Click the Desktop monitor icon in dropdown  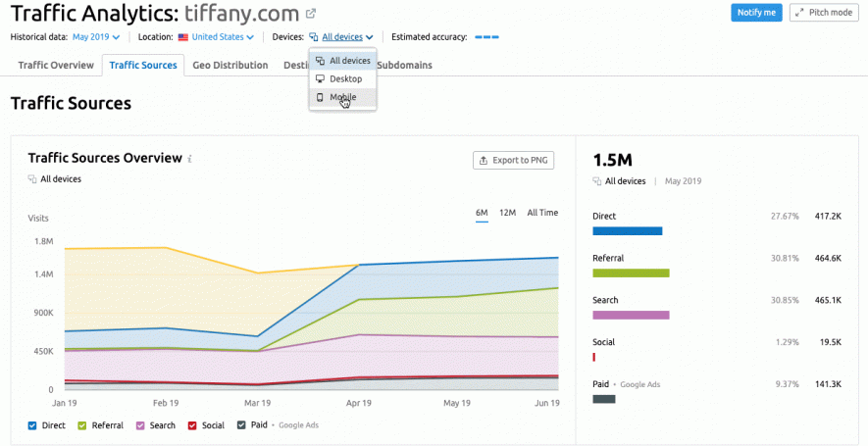[x=320, y=78]
